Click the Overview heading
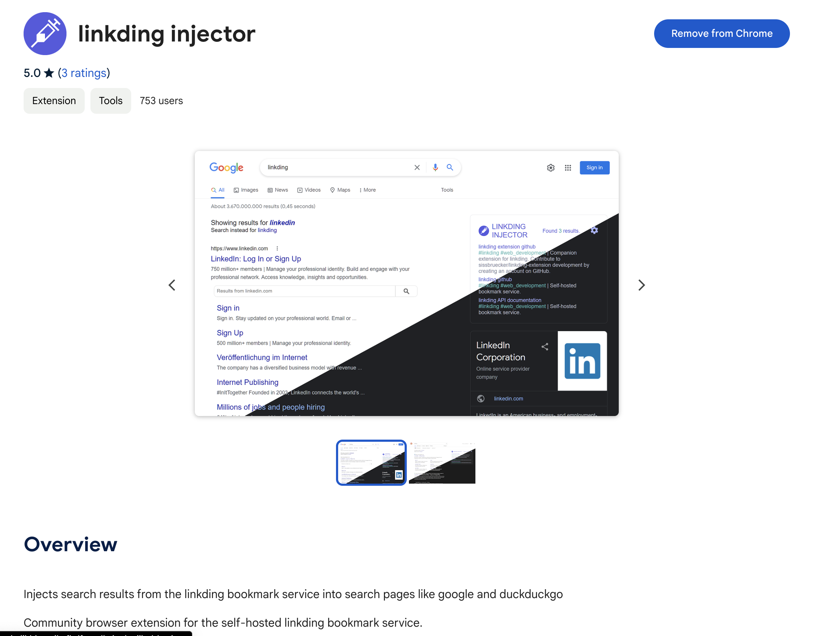Image resolution: width=840 pixels, height=636 pixels. tap(71, 544)
